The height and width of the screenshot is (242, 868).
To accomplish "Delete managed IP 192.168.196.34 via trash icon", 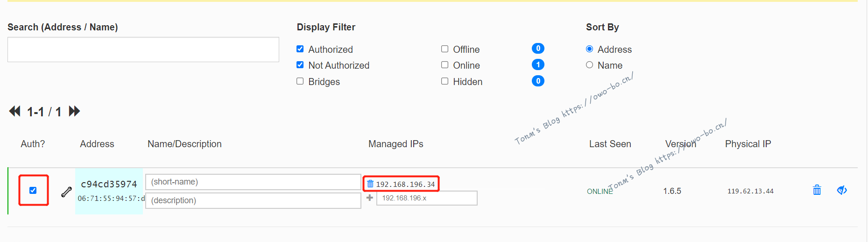I will 370,184.
